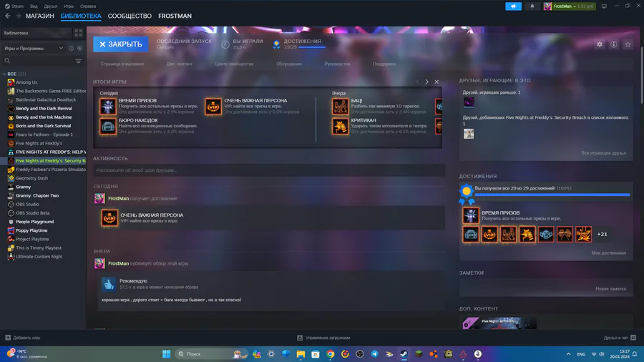Click Добавить игру
Screen dimensions: 644x362
23,338
